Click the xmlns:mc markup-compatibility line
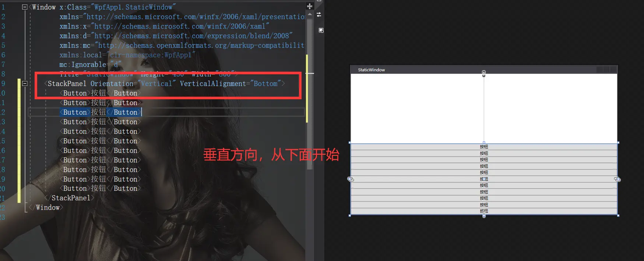 tap(182, 45)
